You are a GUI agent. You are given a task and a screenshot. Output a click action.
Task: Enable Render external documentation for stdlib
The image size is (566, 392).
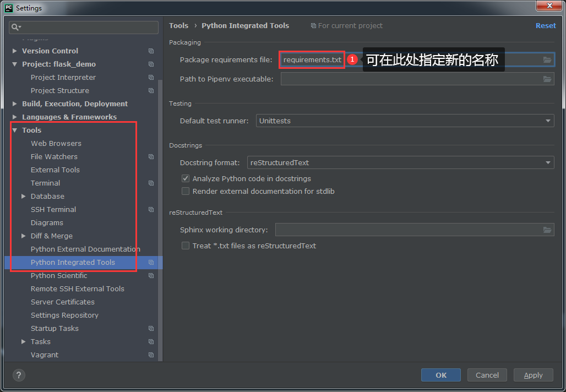[186, 191]
